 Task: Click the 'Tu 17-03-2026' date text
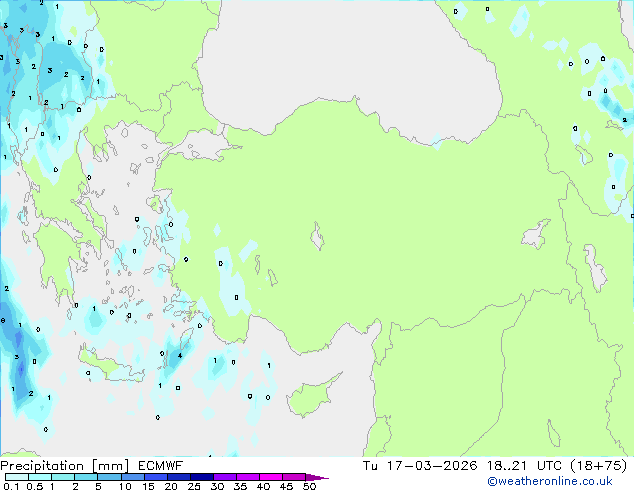[x=420, y=466]
